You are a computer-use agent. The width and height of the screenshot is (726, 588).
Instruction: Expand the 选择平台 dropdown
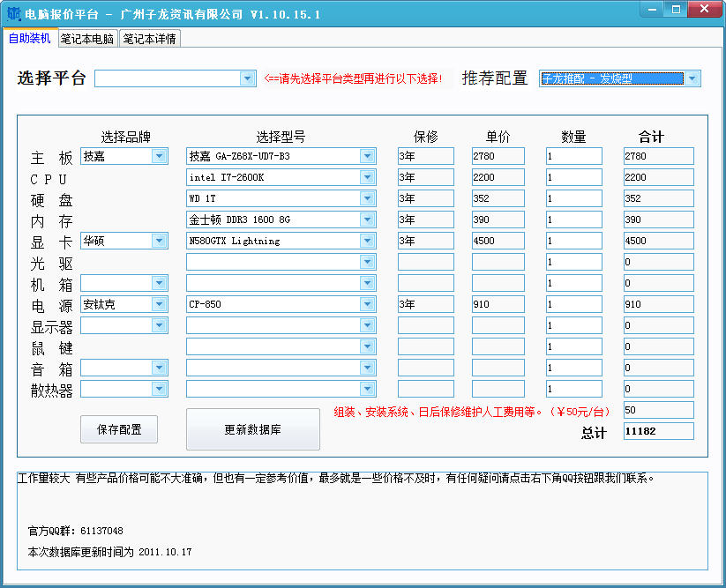247,78
